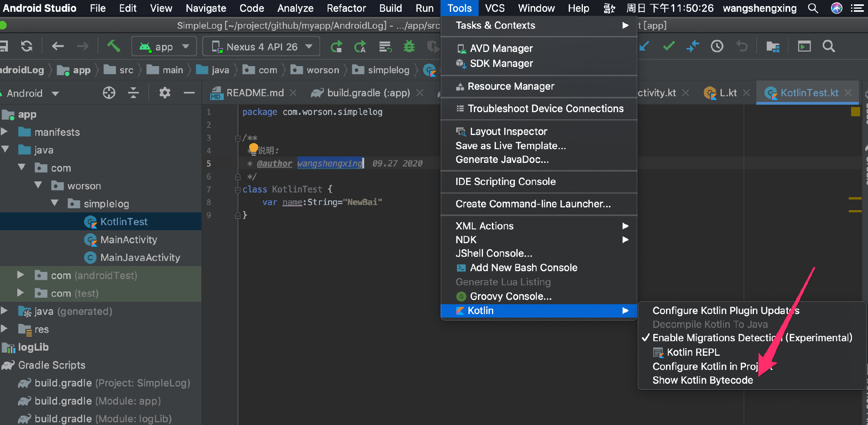Click the VCS Commit checkmark icon
The width and height of the screenshot is (868, 425).
coord(669,46)
